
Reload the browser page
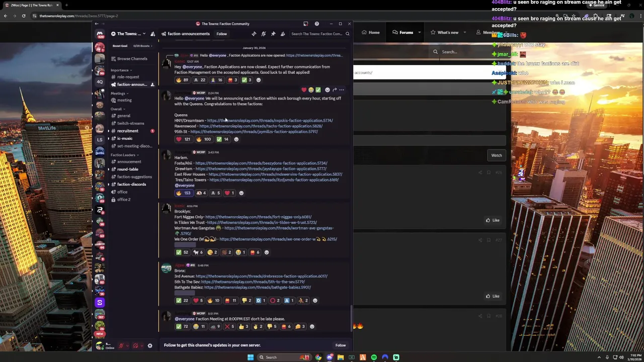coord(24,16)
